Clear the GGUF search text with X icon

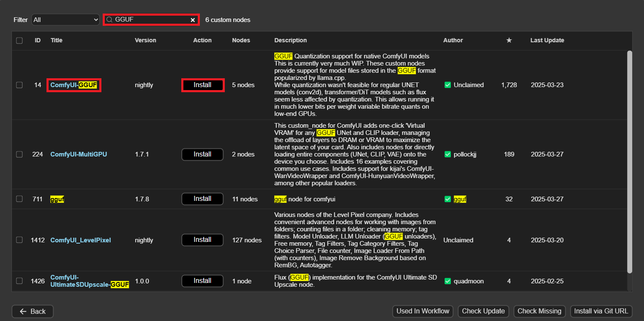(193, 20)
